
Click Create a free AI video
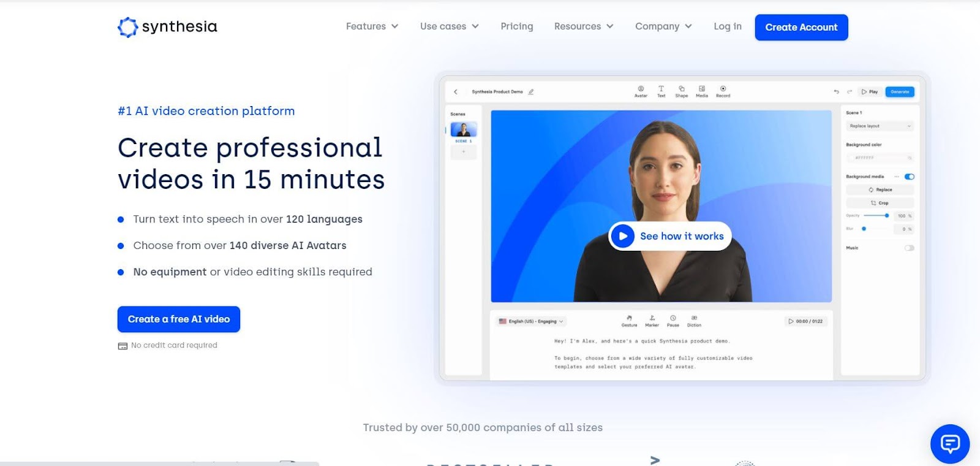pos(179,319)
